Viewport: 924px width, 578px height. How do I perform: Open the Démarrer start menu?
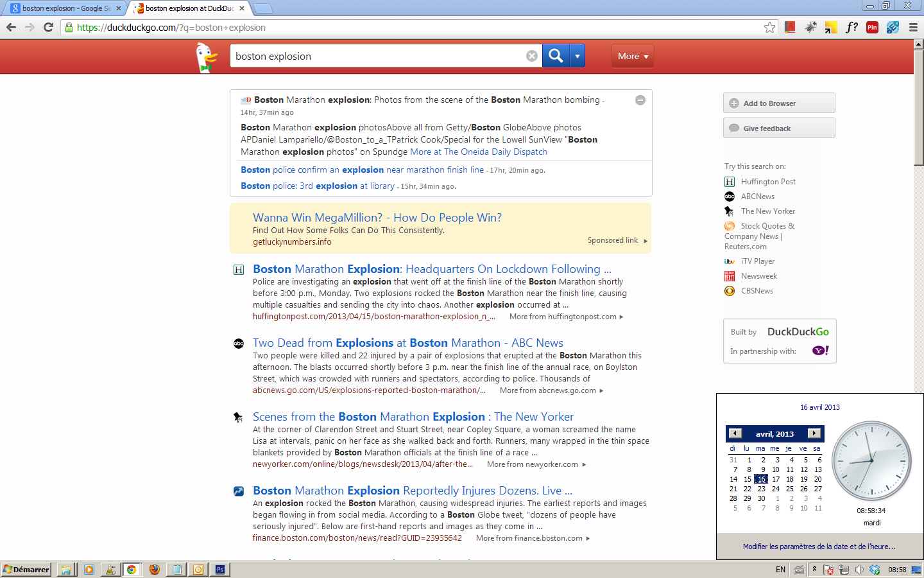[26, 570]
